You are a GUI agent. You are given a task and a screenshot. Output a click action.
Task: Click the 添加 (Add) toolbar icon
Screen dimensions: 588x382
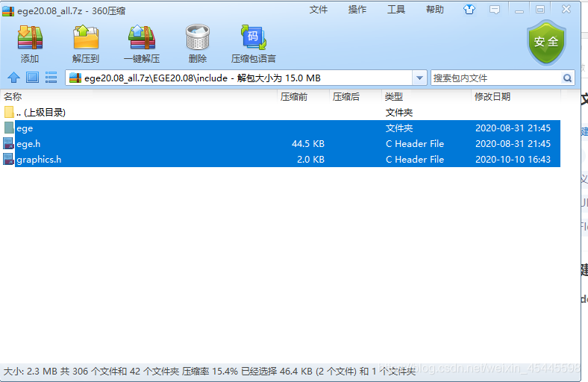click(30, 37)
